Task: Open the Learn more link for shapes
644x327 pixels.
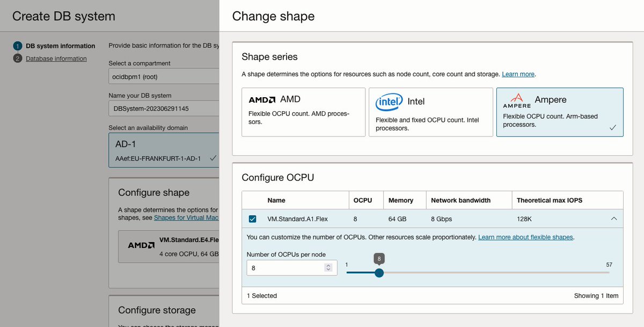Action: pos(518,74)
